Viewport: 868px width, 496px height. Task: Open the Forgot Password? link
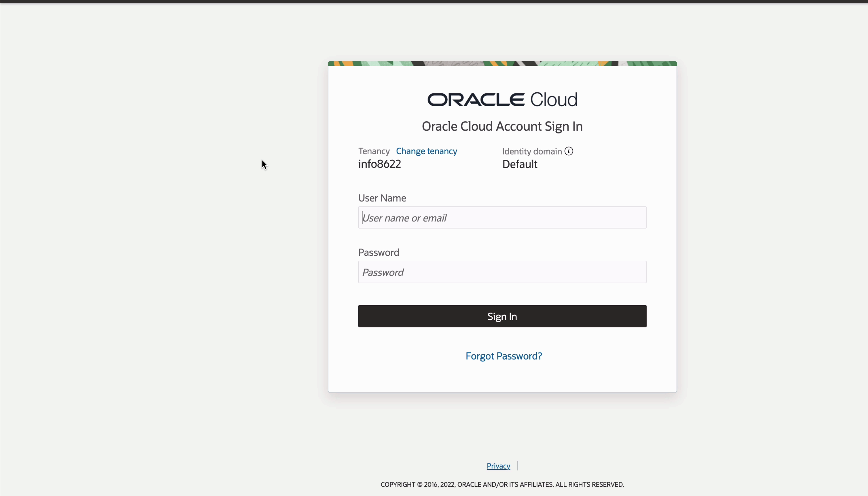coord(503,356)
